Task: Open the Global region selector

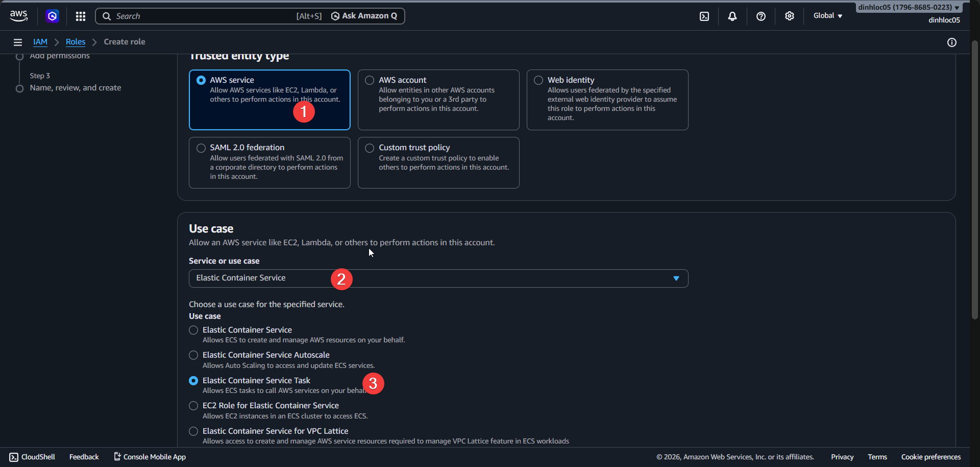Action: coord(827,16)
